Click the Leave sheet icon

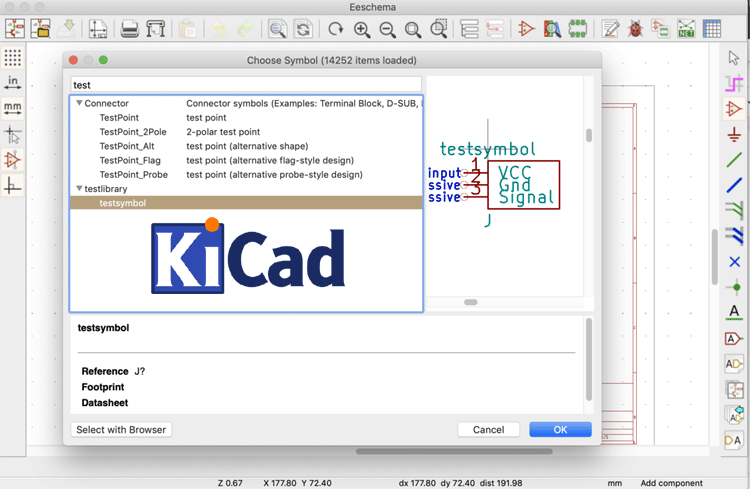pyautogui.click(x=495, y=29)
